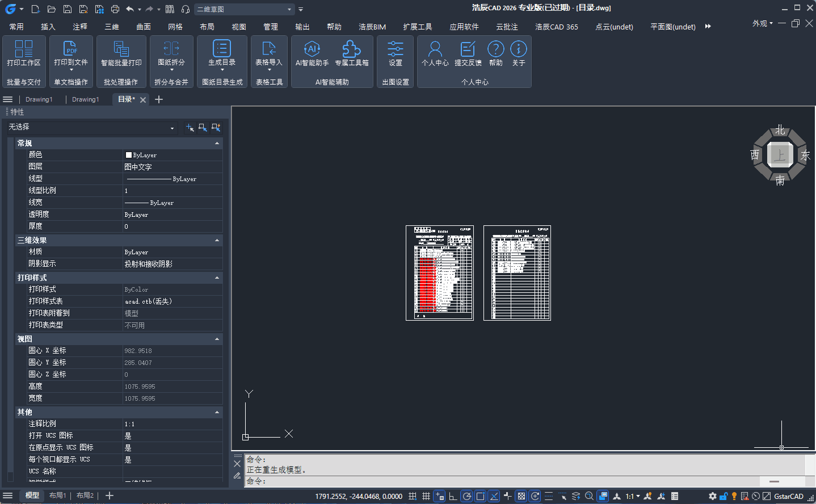Screen dimensions: 816x504
Task: Switch to second Drawing1 document tab
Action: coord(86,99)
